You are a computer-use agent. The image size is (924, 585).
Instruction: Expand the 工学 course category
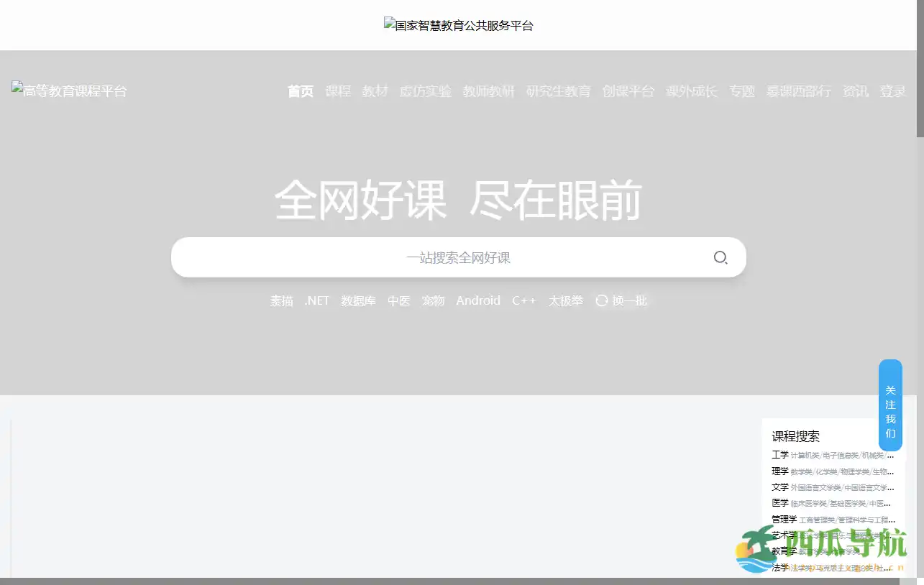780,455
